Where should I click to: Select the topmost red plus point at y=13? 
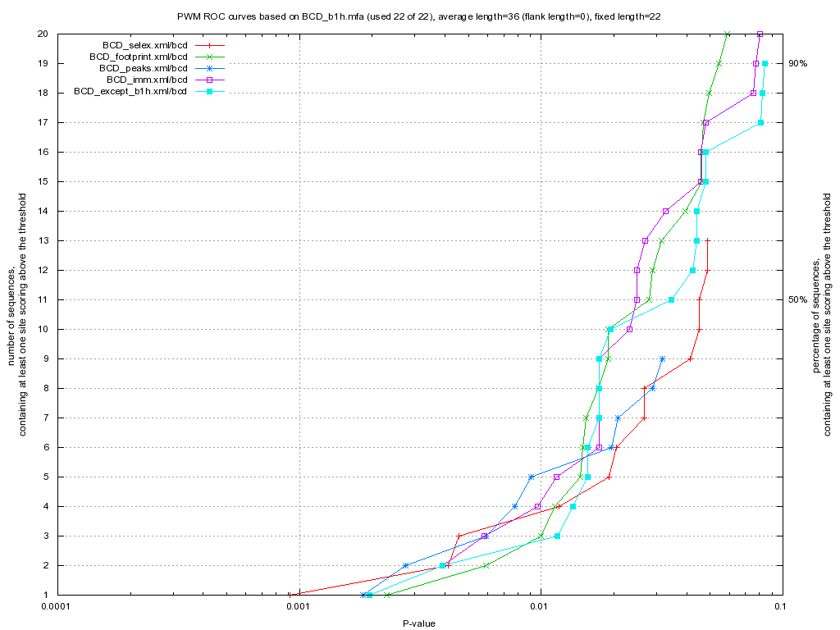(x=707, y=240)
